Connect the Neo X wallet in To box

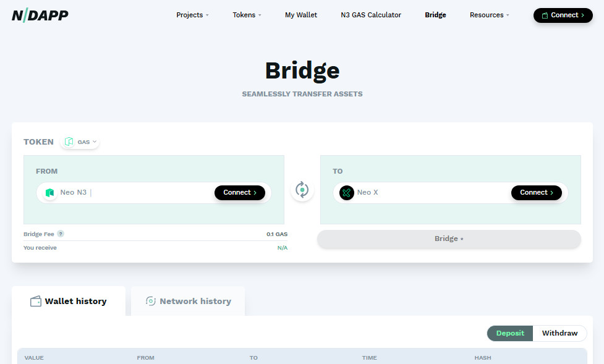[x=536, y=193]
